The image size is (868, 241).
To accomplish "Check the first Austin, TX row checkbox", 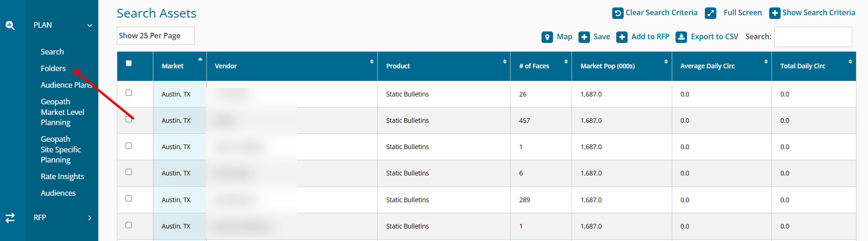I will [x=129, y=93].
